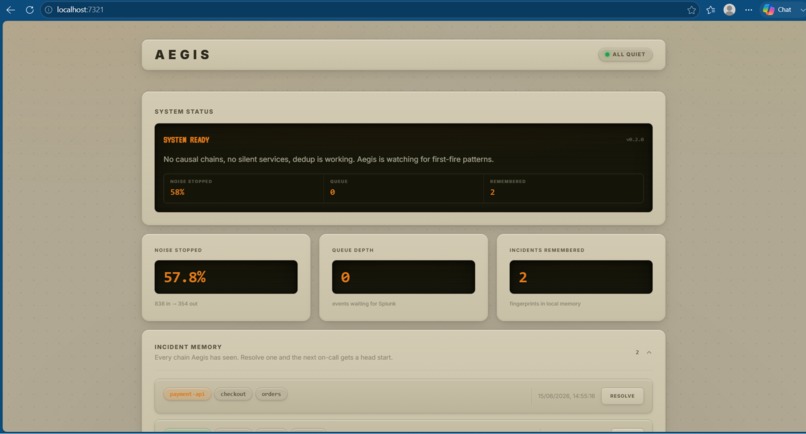Click the 'events waiting for Splunk' caption
This screenshot has width=806, height=434.
[364, 304]
